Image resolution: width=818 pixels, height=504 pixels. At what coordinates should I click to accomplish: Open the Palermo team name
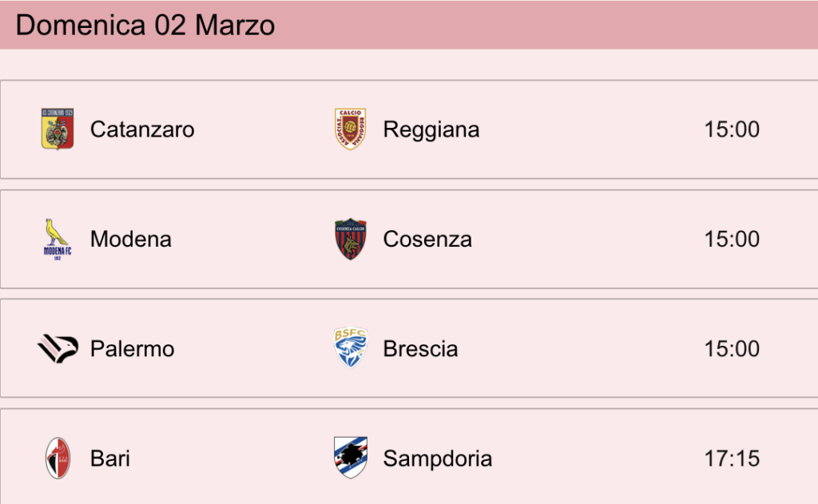pos(132,349)
